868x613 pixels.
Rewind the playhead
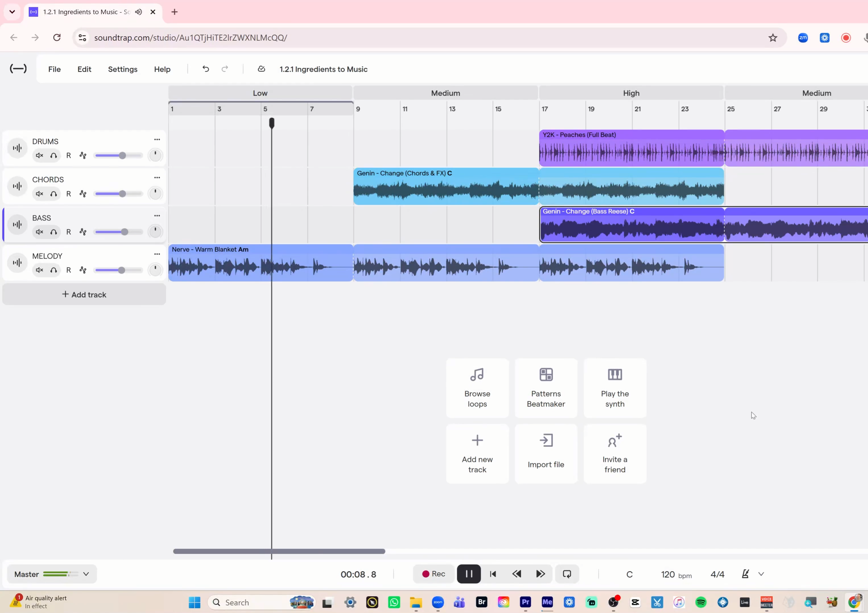(x=517, y=574)
